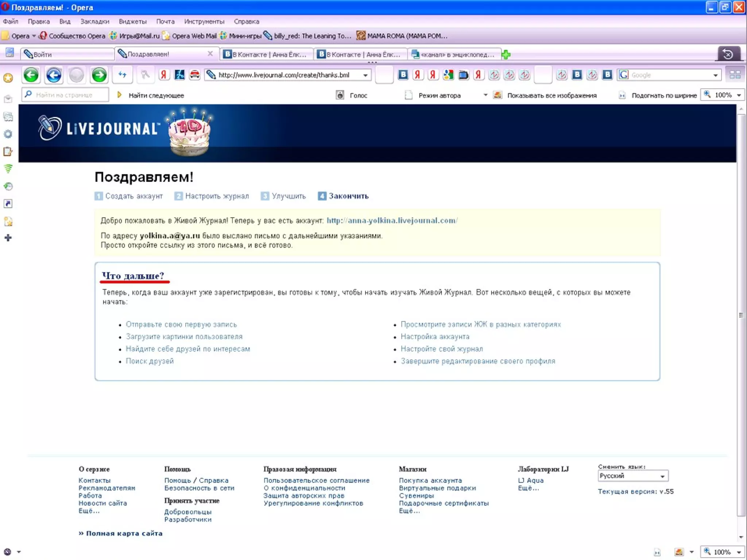Click the LiveJournal pencil logo

point(49,128)
